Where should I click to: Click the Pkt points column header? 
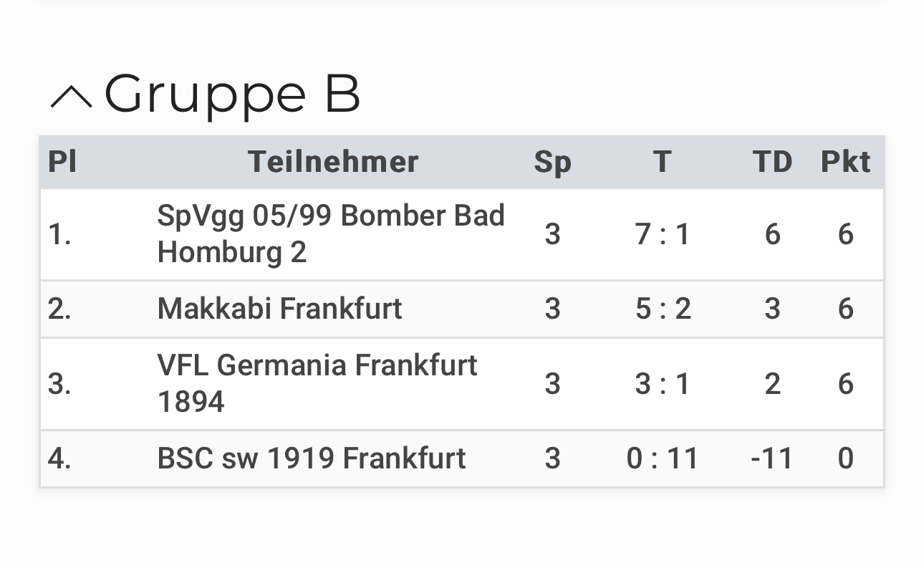(x=845, y=162)
